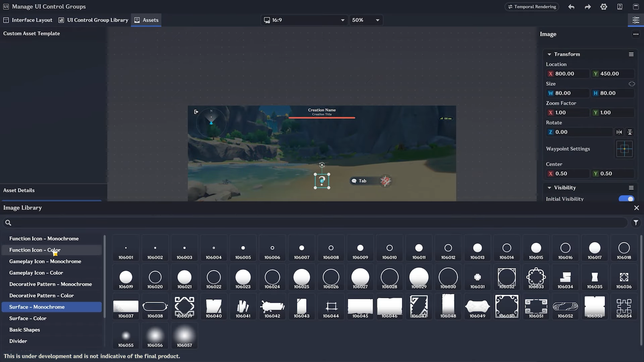644x362 pixels.
Task: Click the size aspect lock icon
Action: [632, 84]
